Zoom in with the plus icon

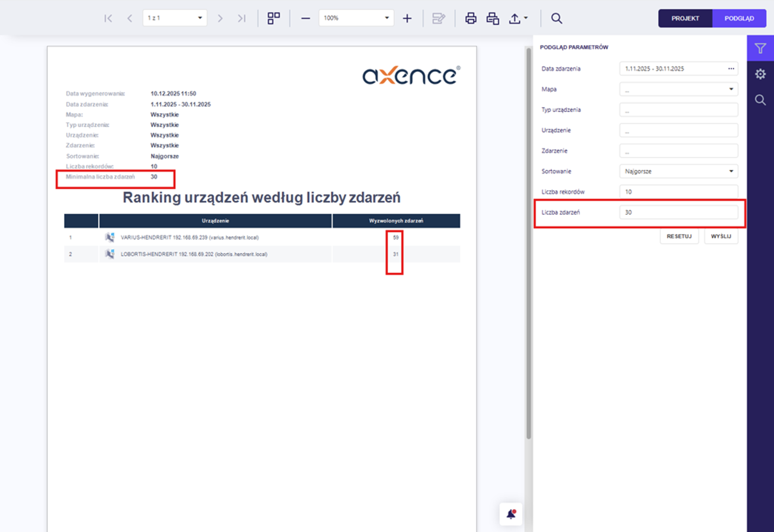pyautogui.click(x=407, y=18)
